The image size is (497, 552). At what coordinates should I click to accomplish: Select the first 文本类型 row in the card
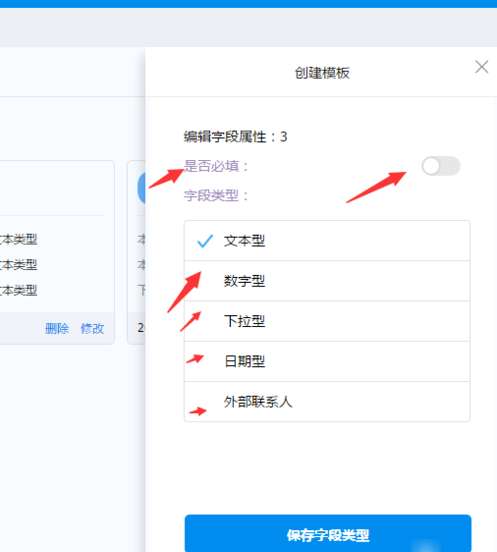[x=19, y=239]
